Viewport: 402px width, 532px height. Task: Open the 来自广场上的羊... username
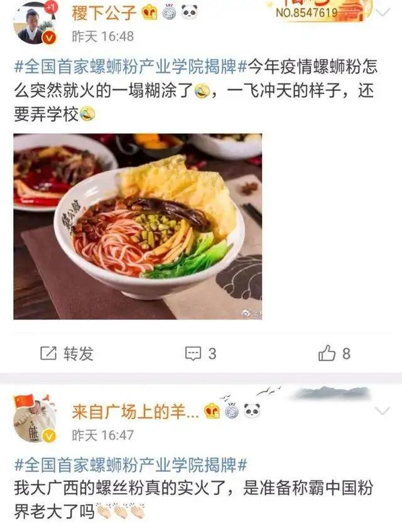click(x=135, y=412)
